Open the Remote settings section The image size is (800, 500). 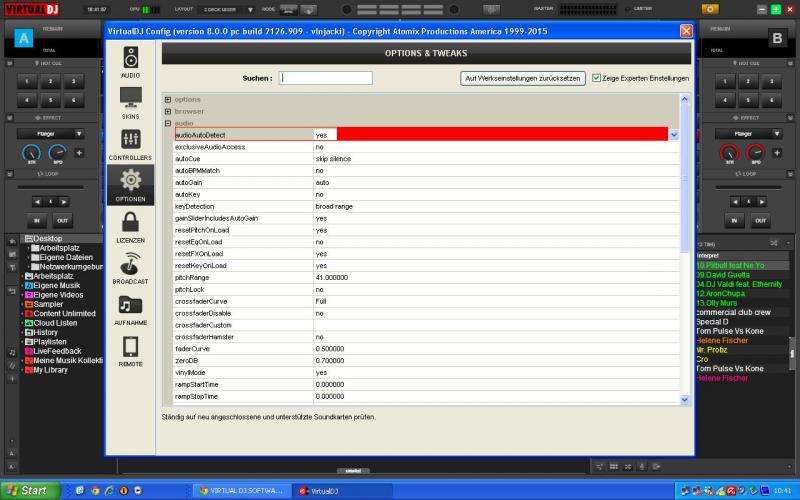130,350
